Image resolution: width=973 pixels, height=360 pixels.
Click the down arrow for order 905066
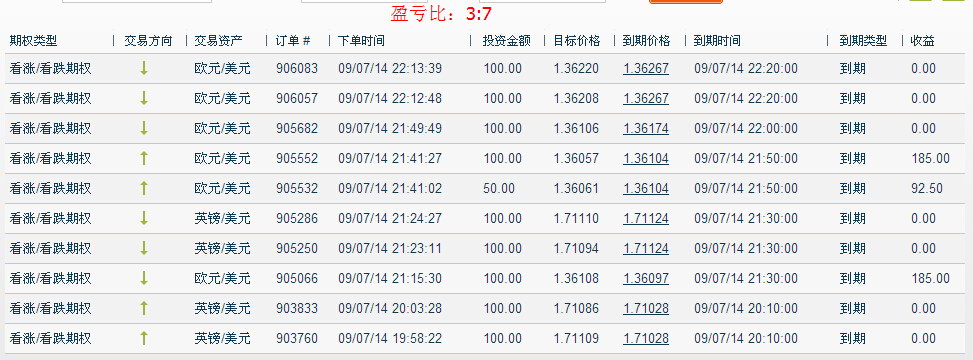[x=144, y=278]
